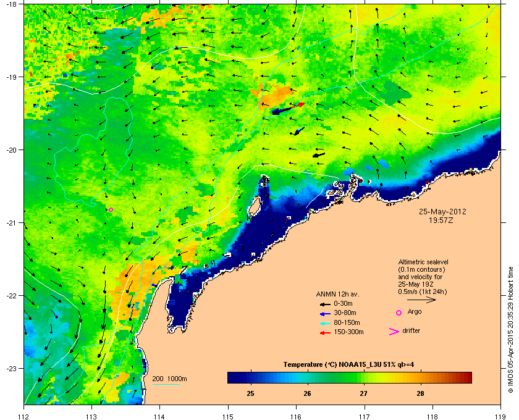Click the Temperature NOAA15_L3U colorbar title
The width and height of the screenshot is (519, 420).
coord(348,365)
